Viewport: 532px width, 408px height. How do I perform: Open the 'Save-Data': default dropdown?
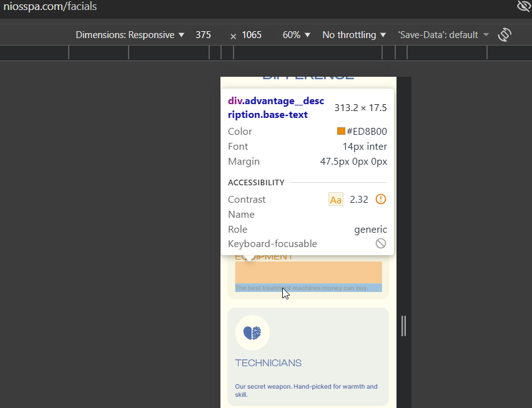tap(443, 35)
